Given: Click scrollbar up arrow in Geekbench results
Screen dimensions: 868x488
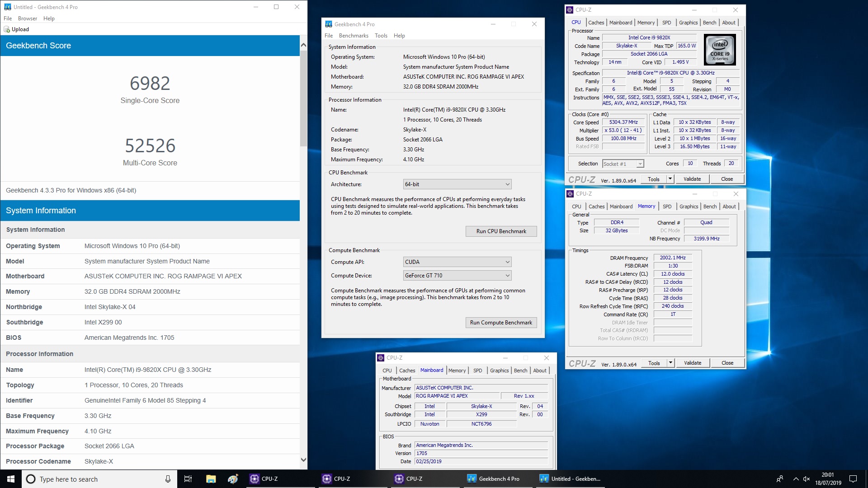Looking at the screenshot, I should pyautogui.click(x=303, y=45).
